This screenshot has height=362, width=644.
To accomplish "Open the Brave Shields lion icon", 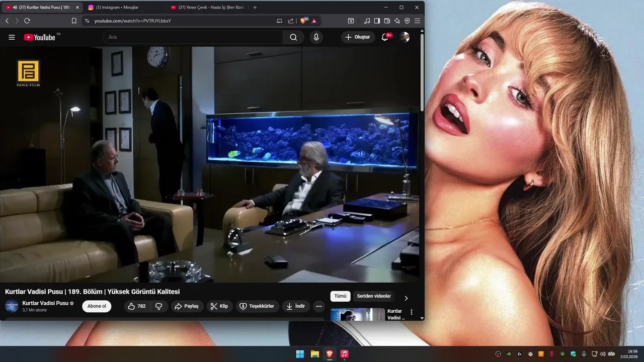I will pos(303,21).
